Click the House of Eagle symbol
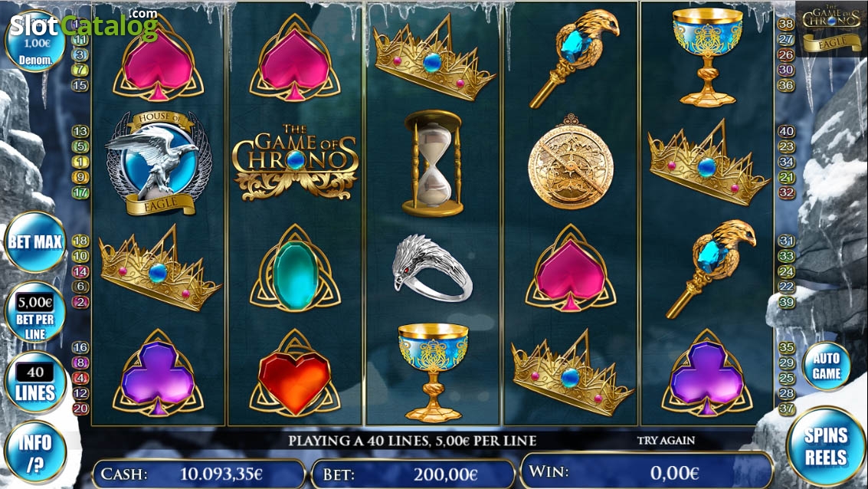868x489 pixels. pyautogui.click(x=159, y=163)
